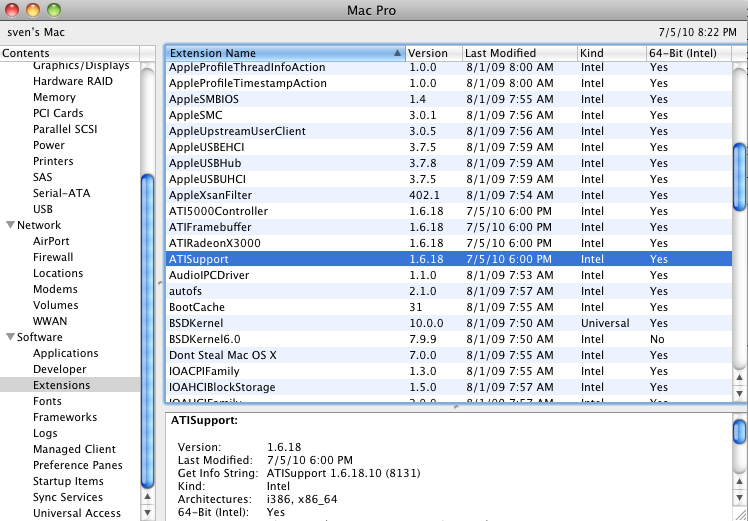Sort by Extension Name column header
Viewport: 748px width, 521px height.
[285, 53]
